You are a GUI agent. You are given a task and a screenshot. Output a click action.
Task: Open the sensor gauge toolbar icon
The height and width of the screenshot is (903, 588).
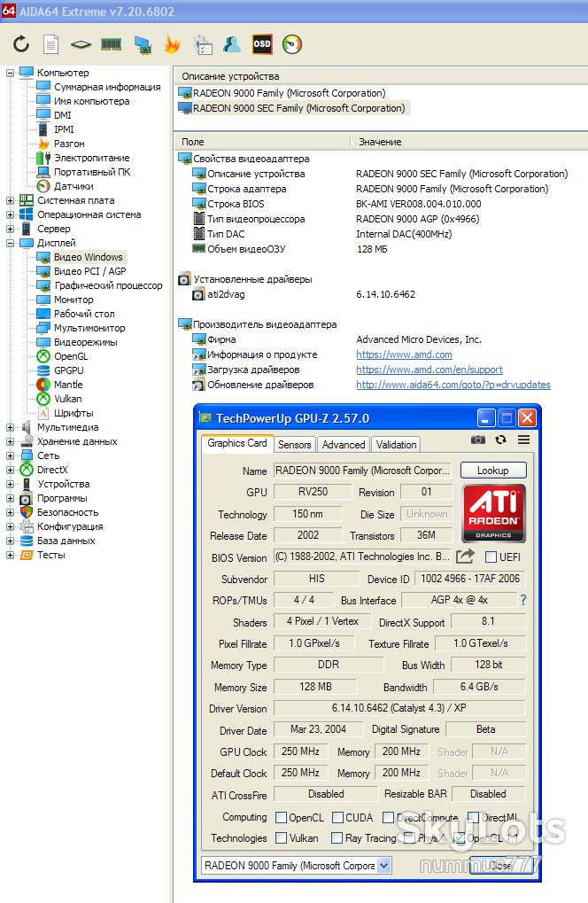click(292, 44)
